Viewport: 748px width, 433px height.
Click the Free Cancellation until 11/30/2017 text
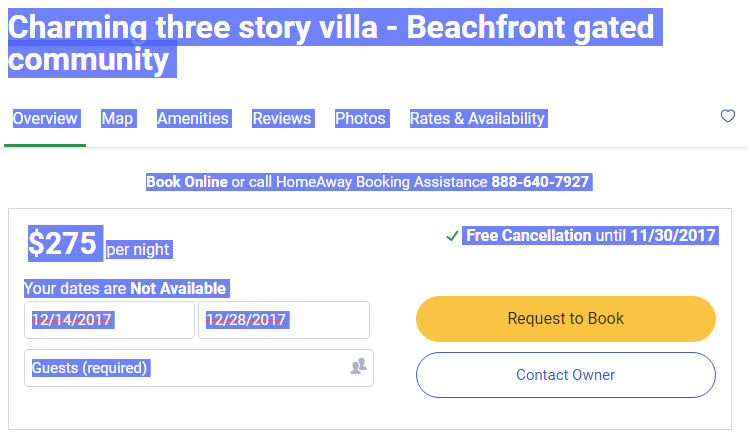[591, 236]
